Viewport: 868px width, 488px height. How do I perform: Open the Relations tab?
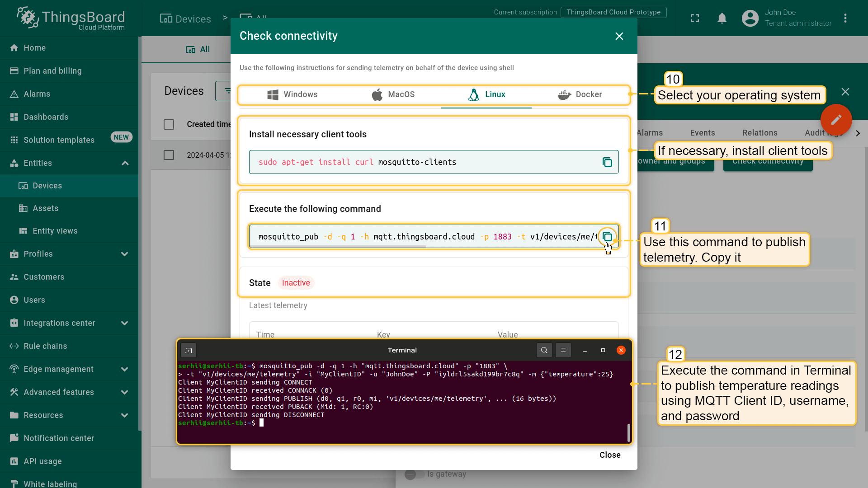click(x=759, y=133)
